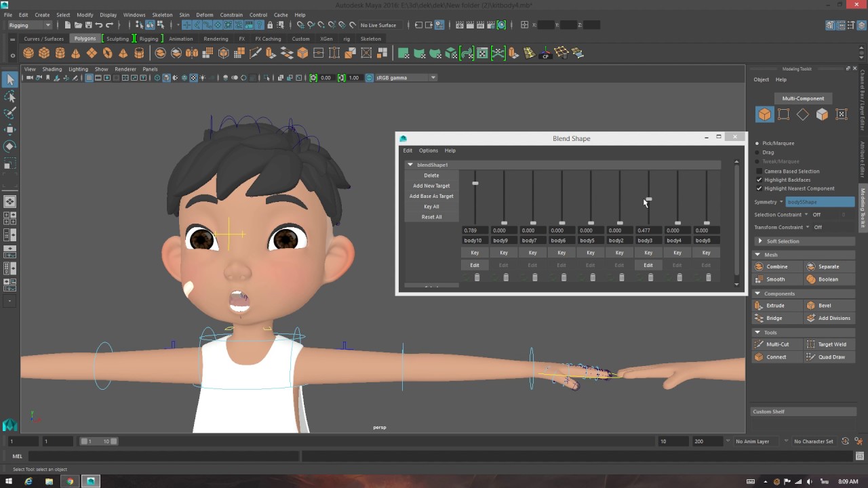Create a polygon cylinder from the shelf
This screenshot has width=868, height=488.
click(x=60, y=53)
